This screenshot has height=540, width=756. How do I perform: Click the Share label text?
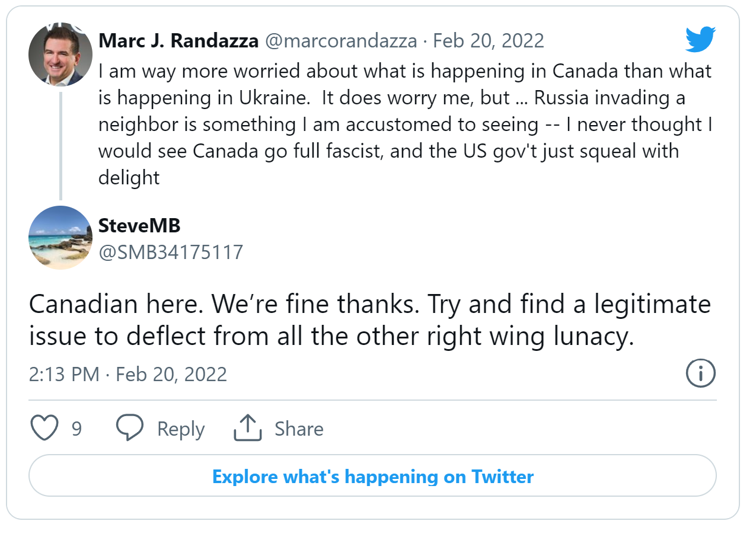[299, 429]
